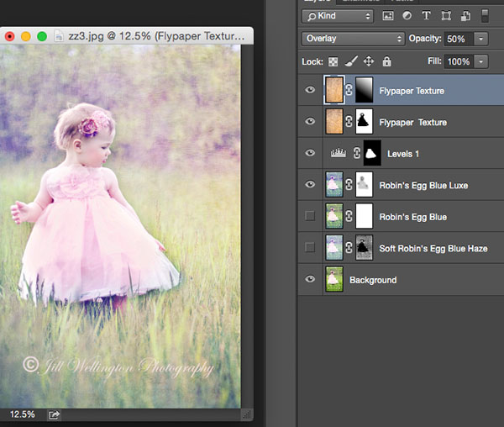504x427 pixels.
Task: Select Soft Robin's Egg Blue Haze mask
Action: click(x=365, y=247)
